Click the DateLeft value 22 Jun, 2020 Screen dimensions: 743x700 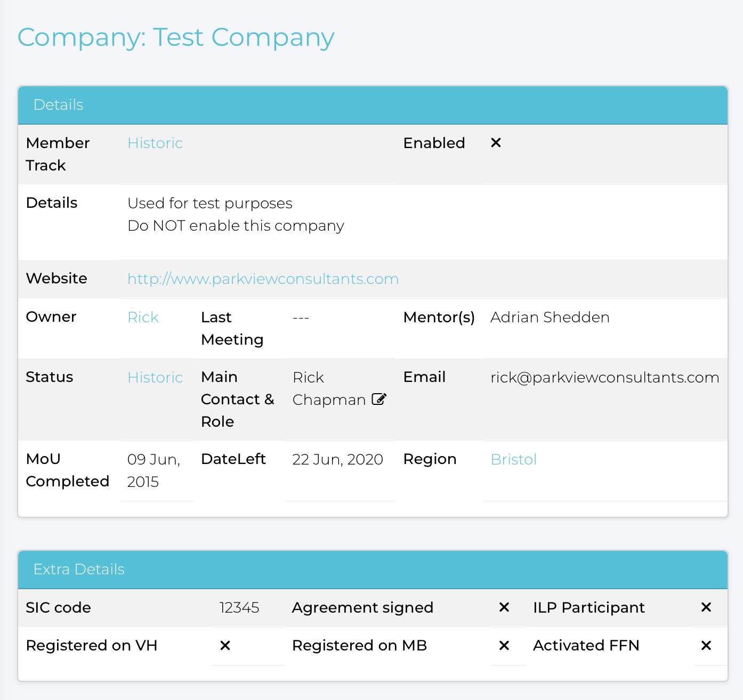pyautogui.click(x=337, y=460)
